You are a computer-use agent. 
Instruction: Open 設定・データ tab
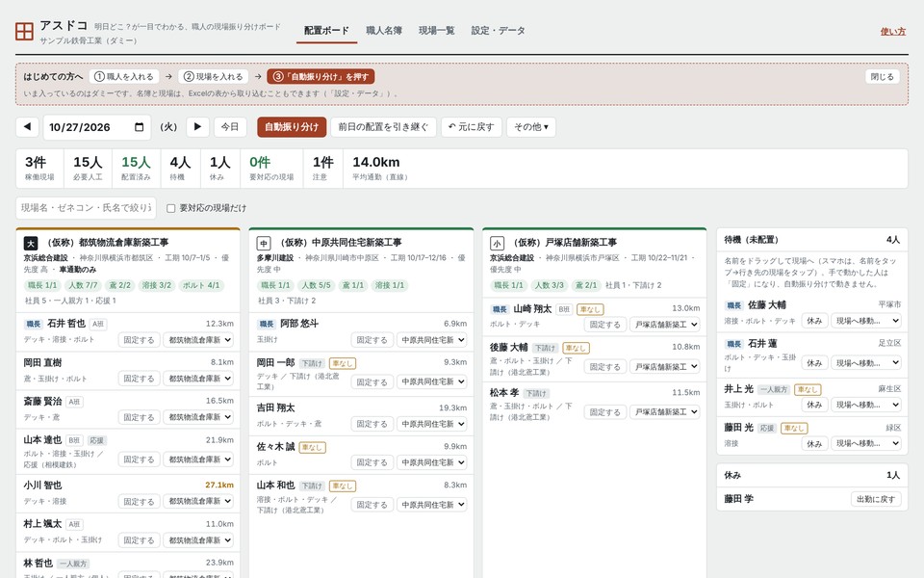498,30
